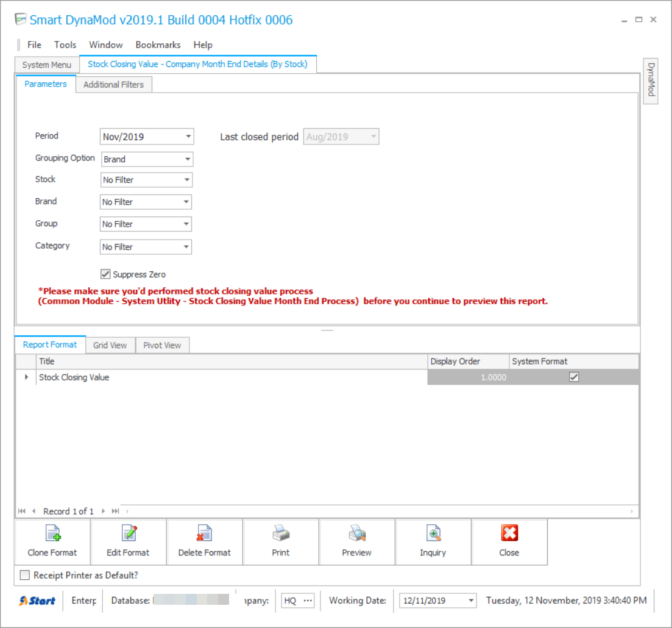
Task: Go to last record navigator arrow
Action: [115, 511]
